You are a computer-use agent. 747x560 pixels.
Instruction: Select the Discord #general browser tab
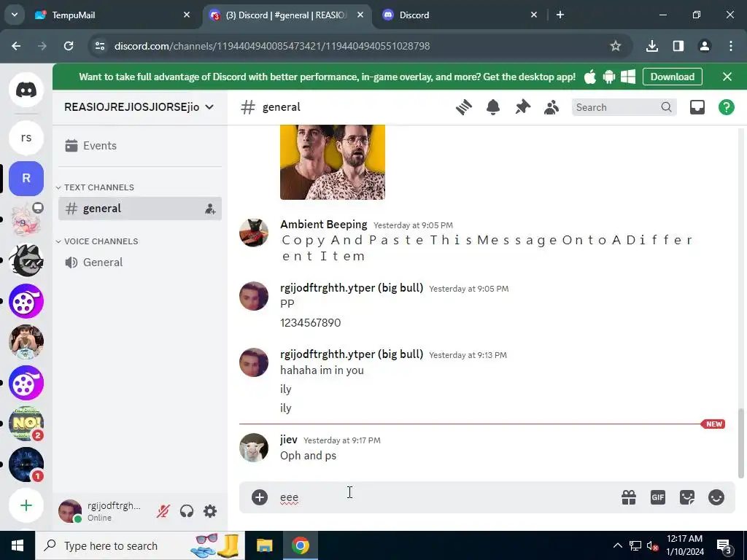tap(286, 15)
